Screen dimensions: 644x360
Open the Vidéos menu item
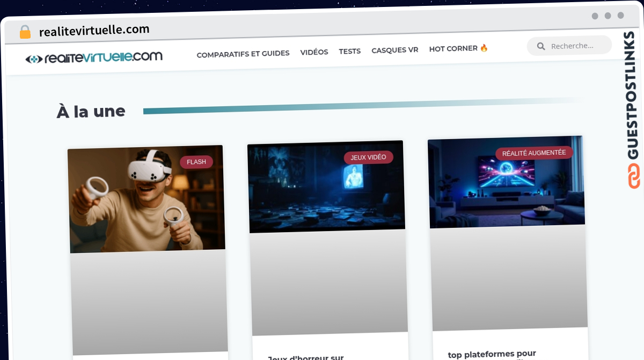coord(314,52)
